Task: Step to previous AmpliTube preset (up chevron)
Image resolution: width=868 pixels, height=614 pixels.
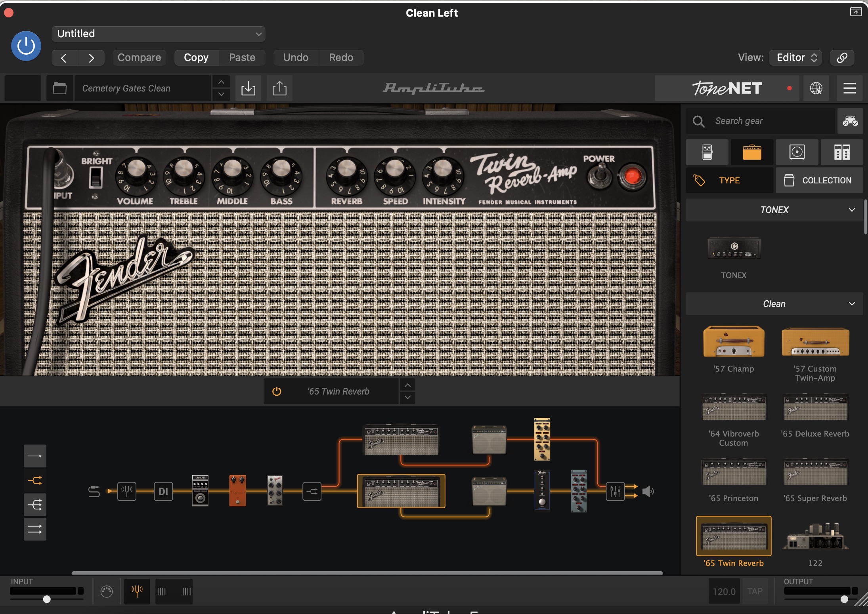Action: 222,82
